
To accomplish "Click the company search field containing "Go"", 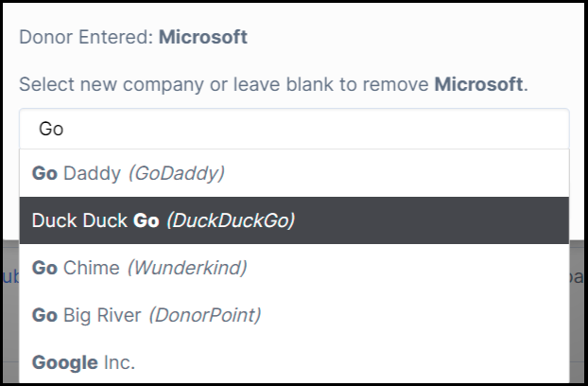I will [x=293, y=129].
